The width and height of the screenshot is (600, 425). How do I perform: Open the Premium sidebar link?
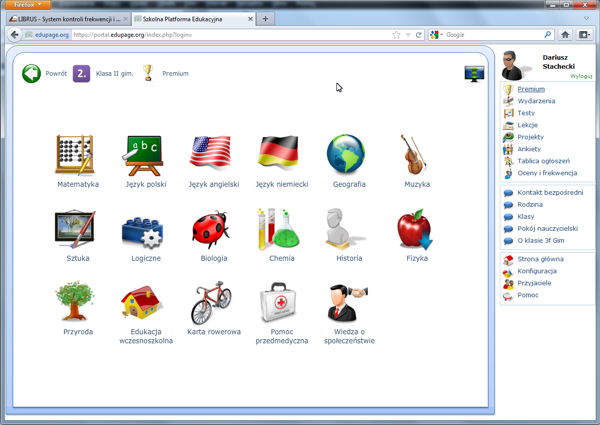point(531,89)
